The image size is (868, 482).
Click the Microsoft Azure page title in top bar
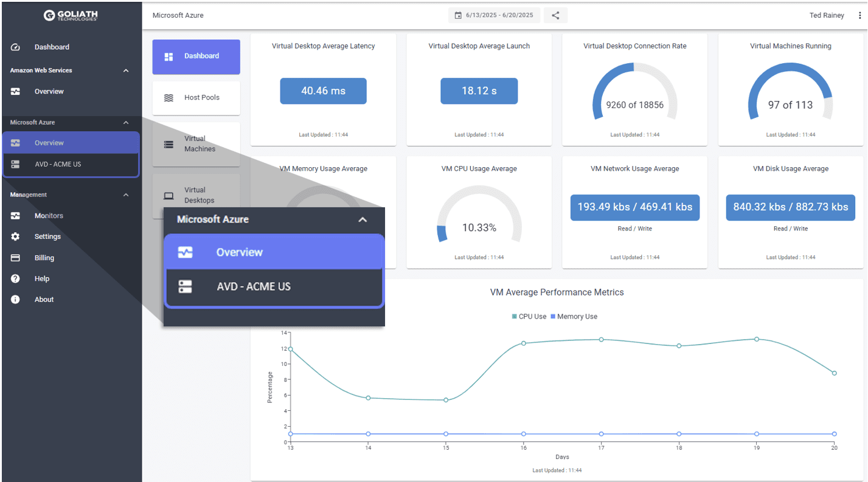[x=178, y=15]
